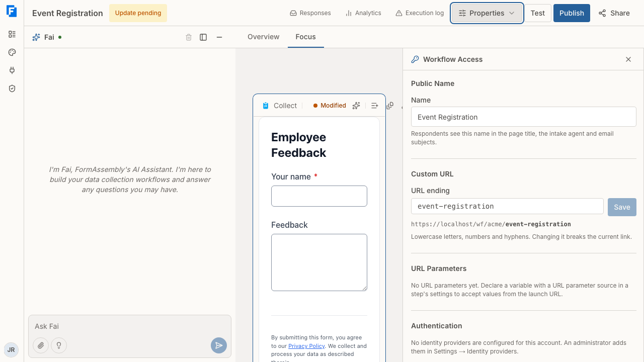
Task: Click the Ask Fai message box
Action: [130, 326]
